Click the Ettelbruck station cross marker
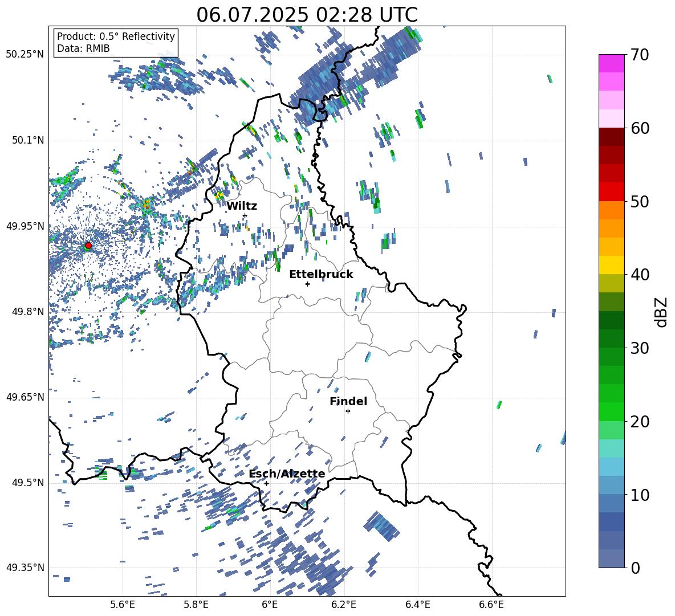 click(307, 284)
